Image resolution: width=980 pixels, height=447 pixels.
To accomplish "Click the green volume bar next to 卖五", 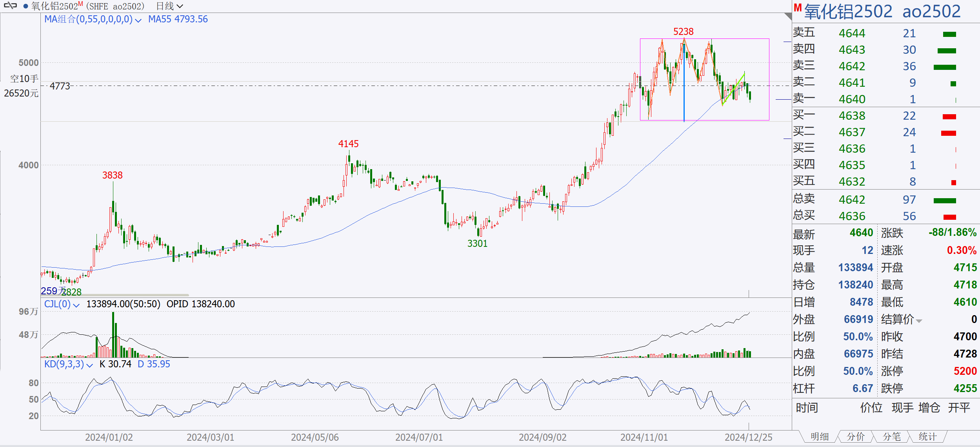I will pyautogui.click(x=949, y=35).
